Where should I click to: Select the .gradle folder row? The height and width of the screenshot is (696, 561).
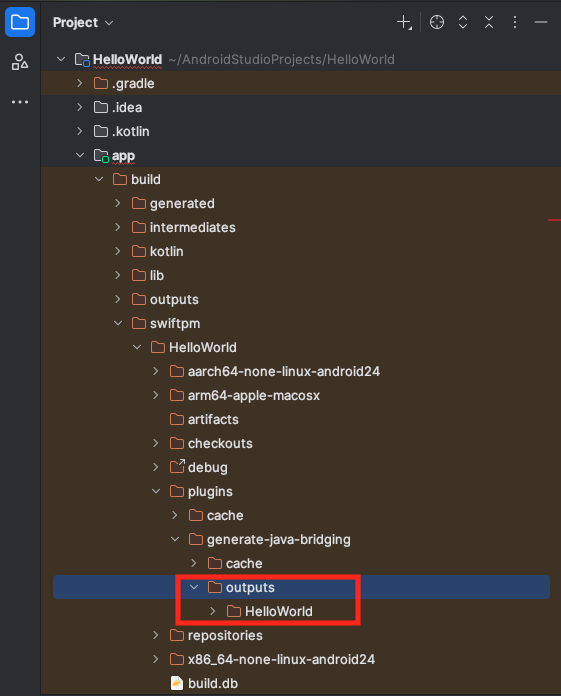(x=301, y=83)
